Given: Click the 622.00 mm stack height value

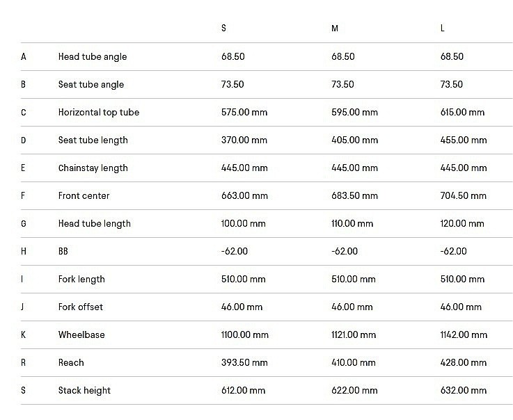Looking at the screenshot, I should (354, 390).
